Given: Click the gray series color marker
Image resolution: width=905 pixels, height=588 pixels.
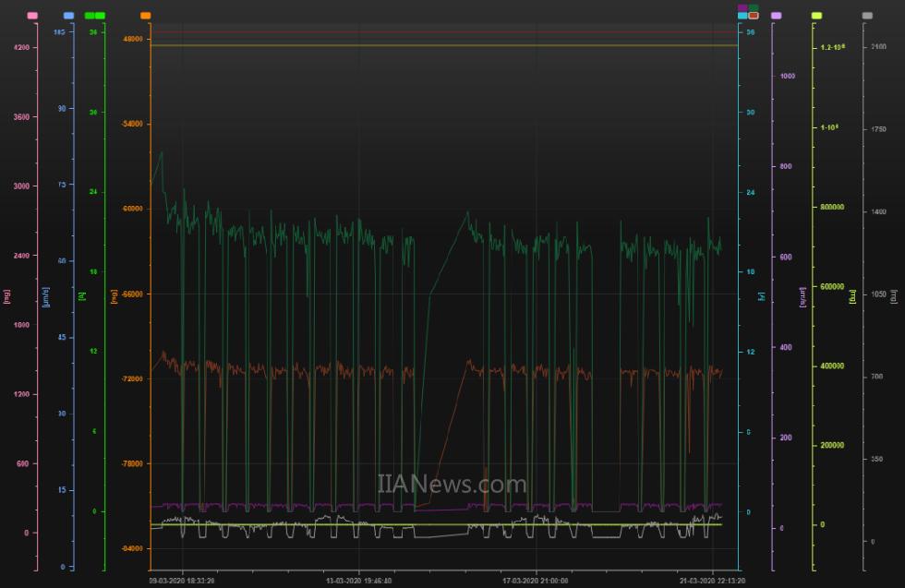Looking at the screenshot, I should click(x=867, y=16).
